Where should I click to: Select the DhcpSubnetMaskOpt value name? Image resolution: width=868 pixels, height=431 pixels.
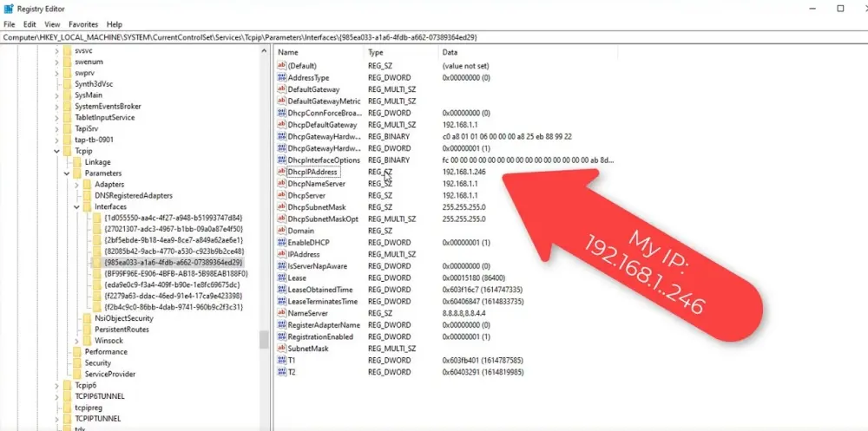(x=323, y=219)
